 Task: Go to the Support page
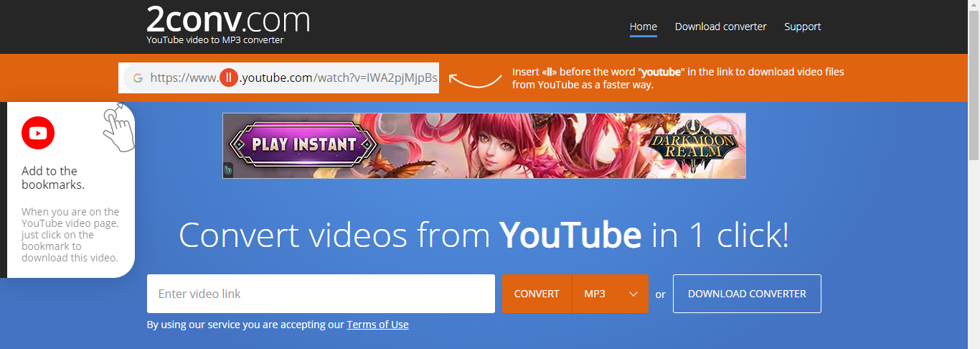tap(802, 27)
